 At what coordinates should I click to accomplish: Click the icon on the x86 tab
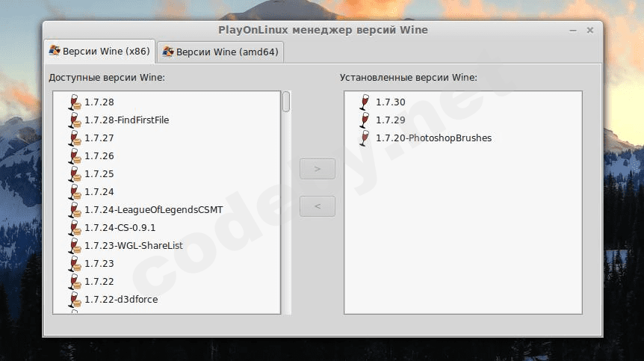point(55,51)
